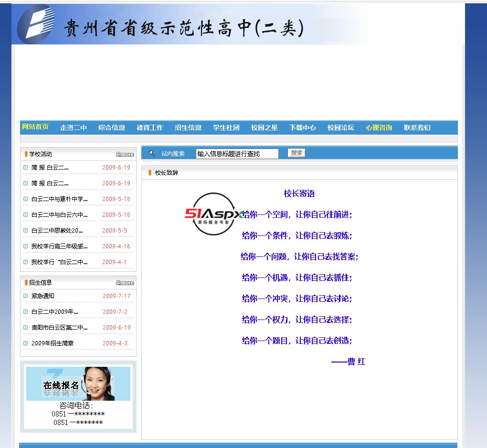
Task: Open 贵阳市白云区第二中 admissions link
Action: pos(59,328)
